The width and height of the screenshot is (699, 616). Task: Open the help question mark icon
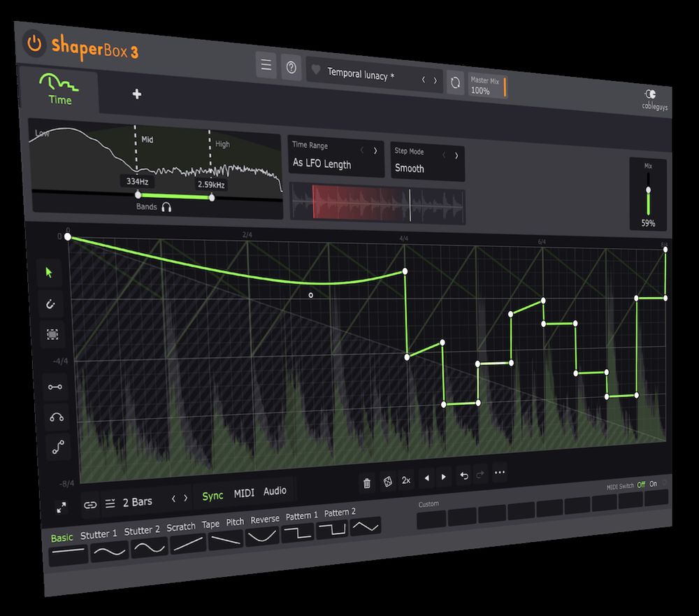tap(291, 68)
